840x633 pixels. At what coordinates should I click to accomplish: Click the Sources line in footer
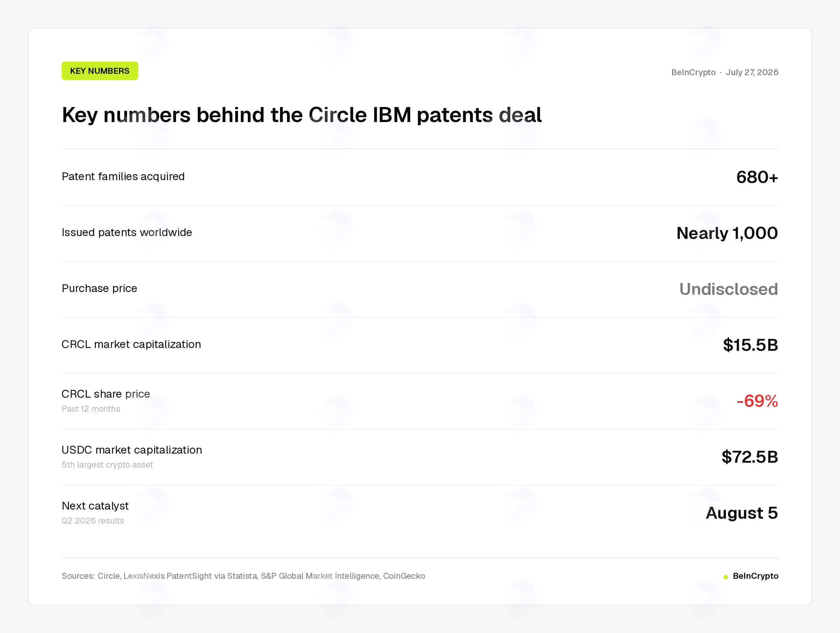pos(243,576)
